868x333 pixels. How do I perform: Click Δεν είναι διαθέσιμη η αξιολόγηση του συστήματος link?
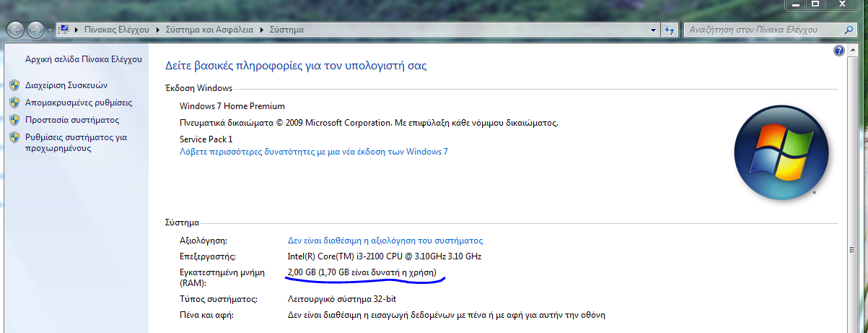pyautogui.click(x=385, y=241)
